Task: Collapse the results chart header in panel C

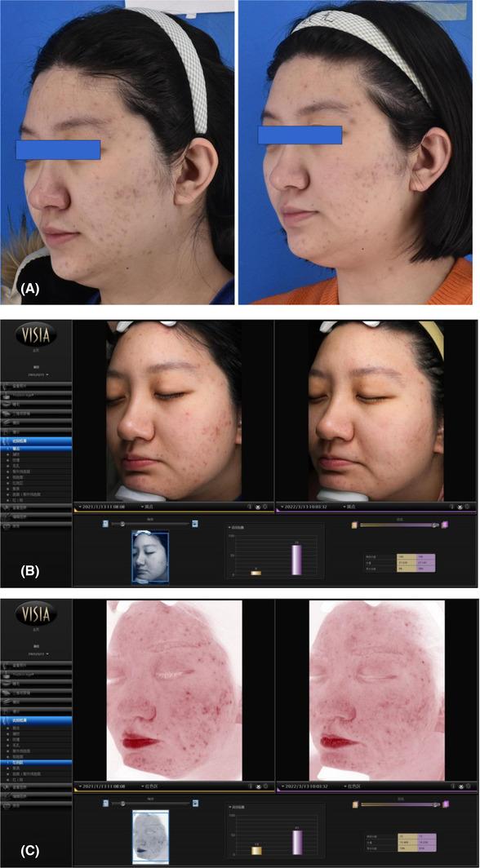Action: click(238, 808)
